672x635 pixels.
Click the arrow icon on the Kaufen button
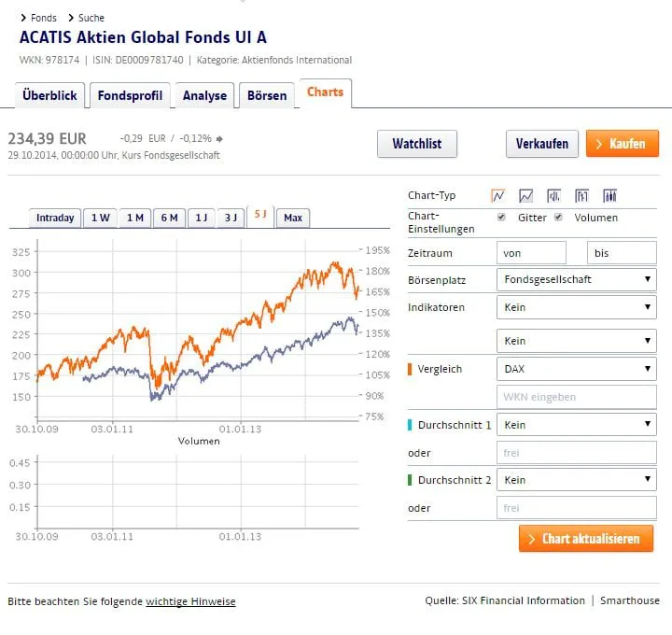click(x=598, y=144)
